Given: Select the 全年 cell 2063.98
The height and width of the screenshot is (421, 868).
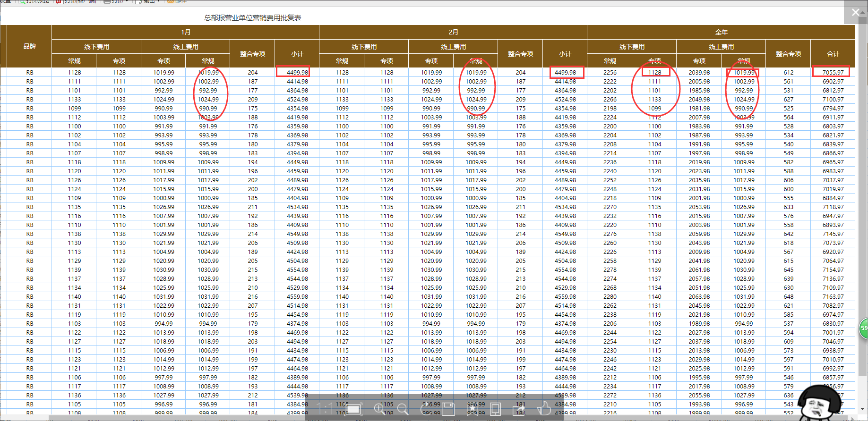Looking at the screenshot, I should [699, 297].
